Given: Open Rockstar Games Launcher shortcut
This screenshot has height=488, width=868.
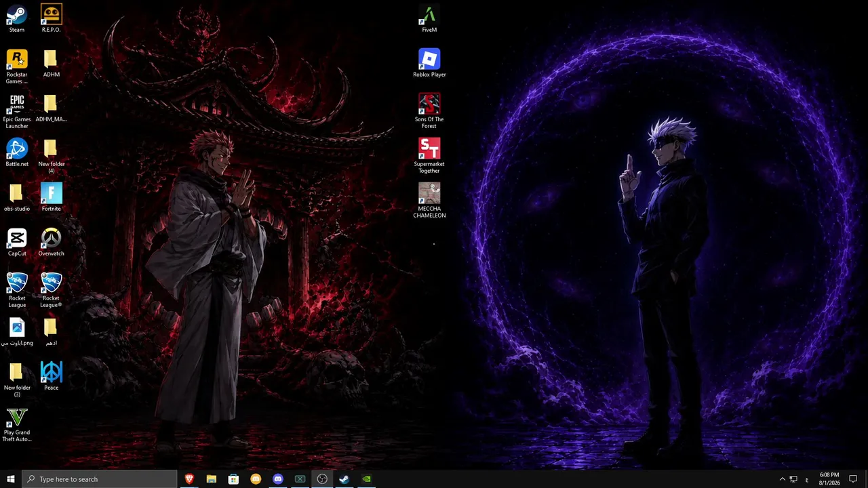Looking at the screenshot, I should pyautogui.click(x=17, y=66).
